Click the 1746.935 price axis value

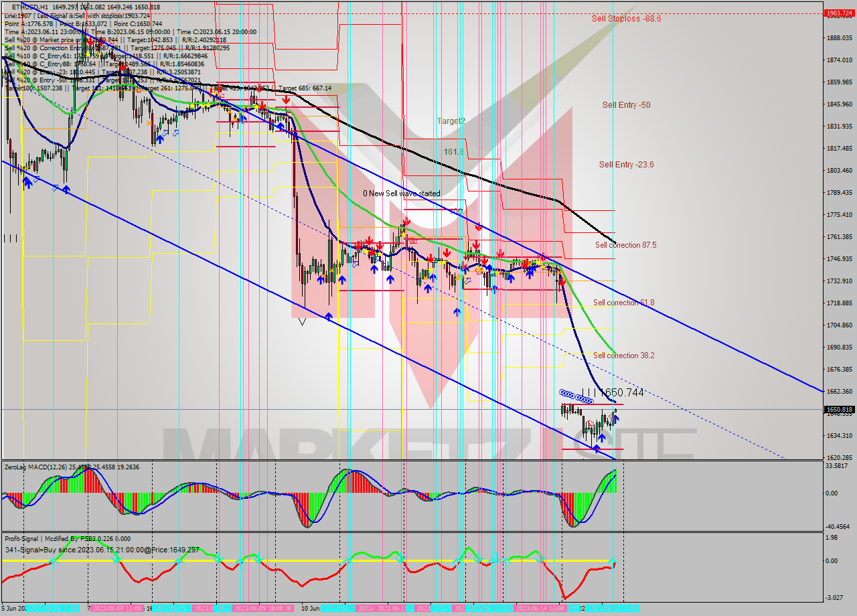point(839,259)
